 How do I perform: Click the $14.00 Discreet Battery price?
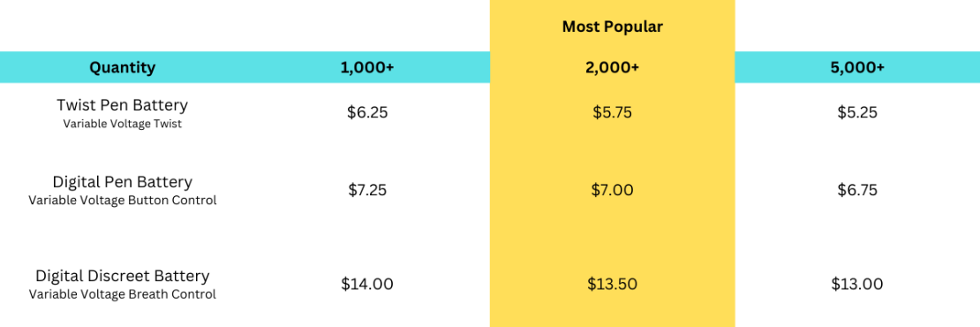coord(367,284)
